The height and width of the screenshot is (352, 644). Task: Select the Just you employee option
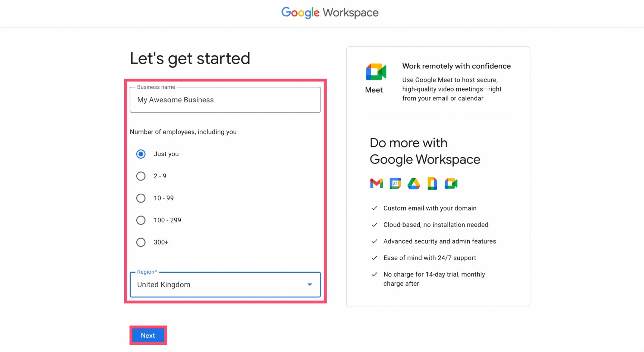click(x=141, y=154)
